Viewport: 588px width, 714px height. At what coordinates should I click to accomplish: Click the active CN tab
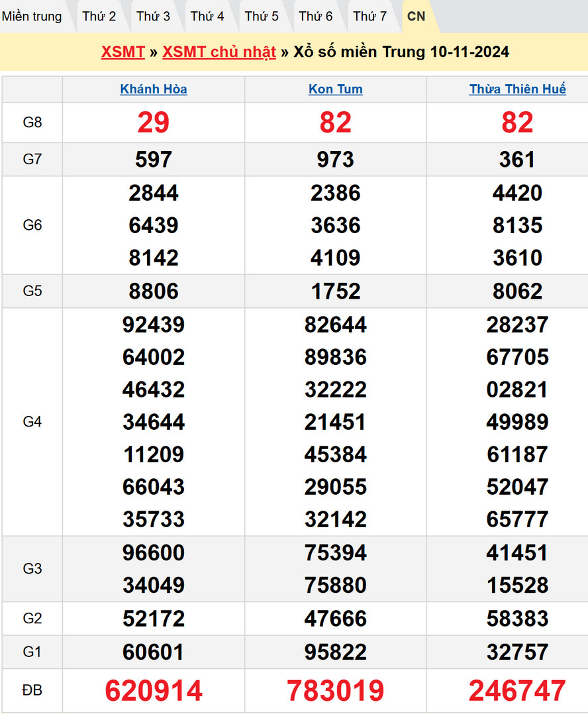416,17
